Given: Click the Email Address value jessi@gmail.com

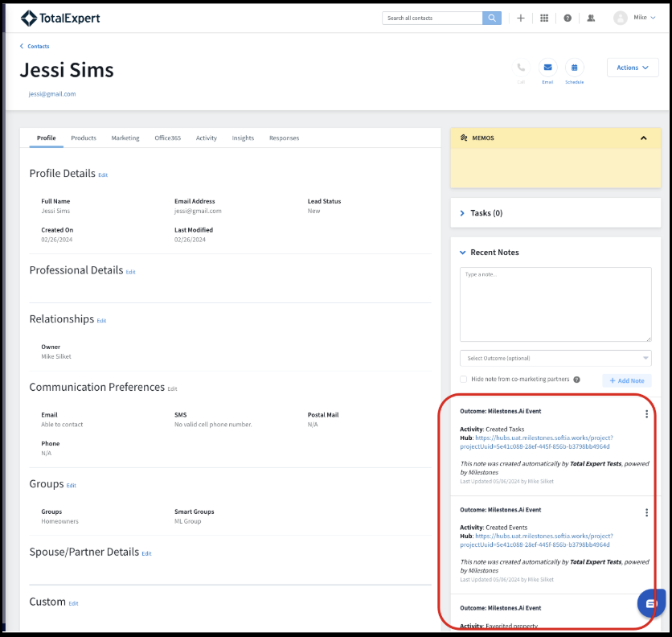Looking at the screenshot, I should [x=198, y=211].
